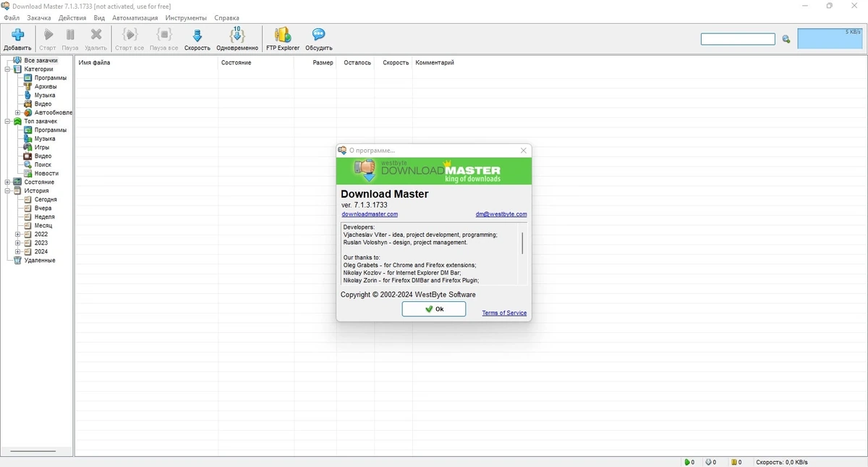This screenshot has height=467, width=868.
Task: Select the Видео category under Категории
Action: (x=43, y=104)
